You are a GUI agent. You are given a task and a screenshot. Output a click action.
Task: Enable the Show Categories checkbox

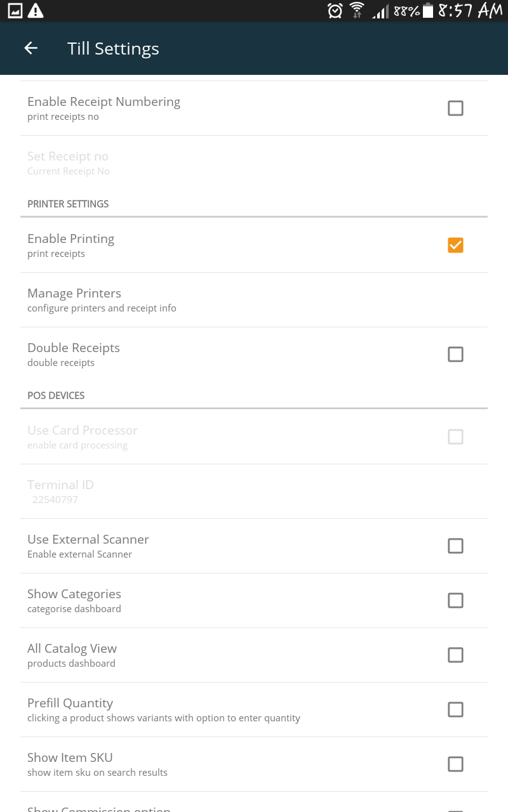tap(455, 601)
